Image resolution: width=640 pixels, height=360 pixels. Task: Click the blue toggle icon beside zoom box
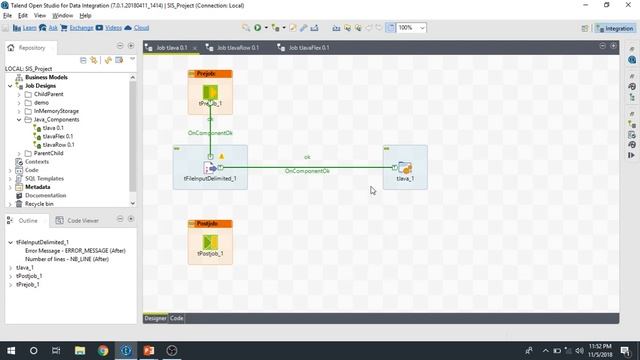(390, 28)
